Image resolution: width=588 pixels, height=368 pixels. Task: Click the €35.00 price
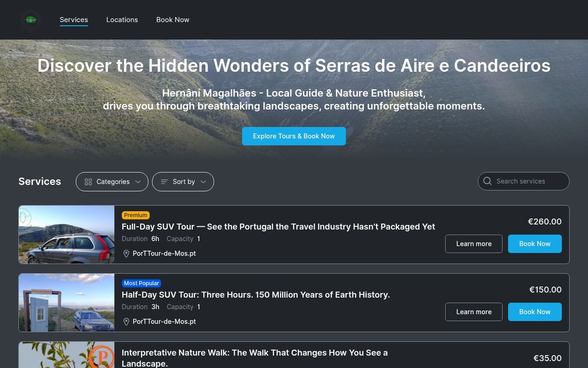coord(548,358)
